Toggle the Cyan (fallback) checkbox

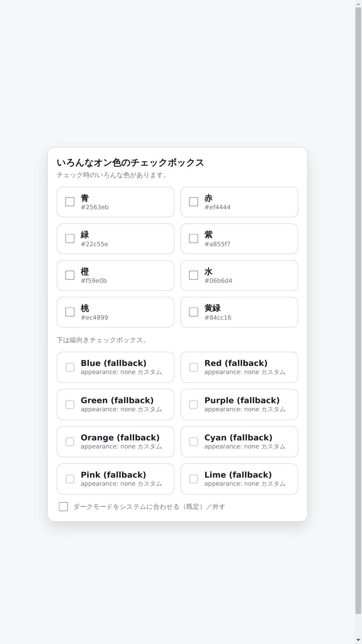[193, 442]
